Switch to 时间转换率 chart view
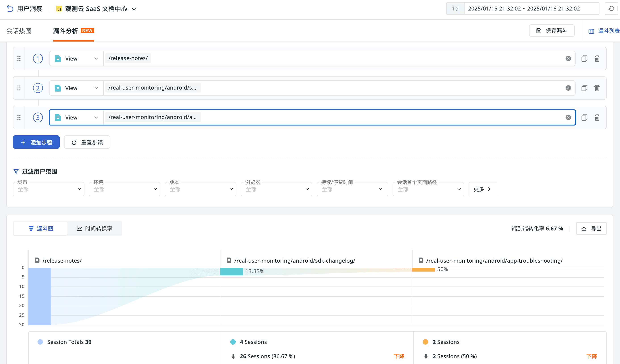Viewport: 620px width, 364px height. (x=94, y=228)
